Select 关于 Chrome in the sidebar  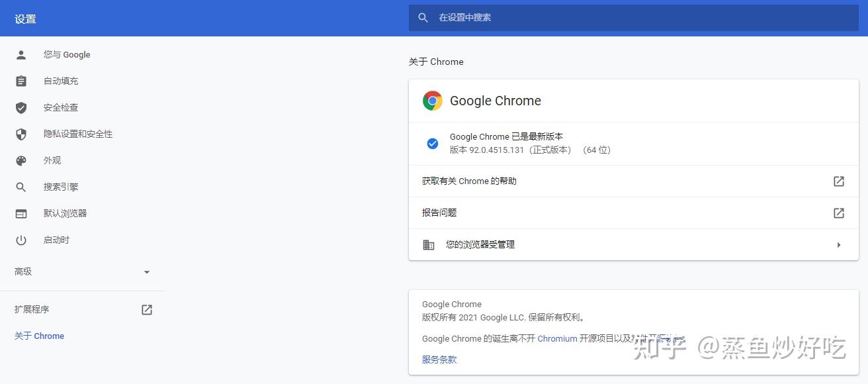[38, 336]
